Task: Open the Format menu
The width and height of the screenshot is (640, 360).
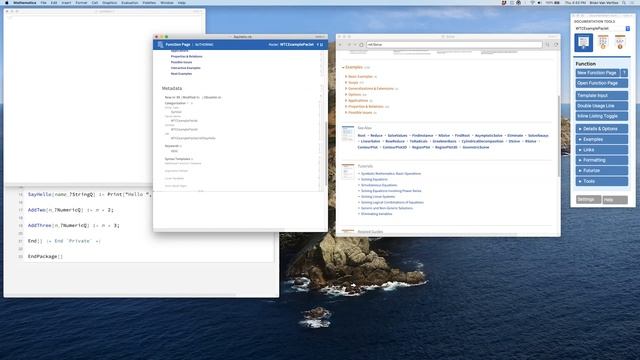Action: [81, 2]
